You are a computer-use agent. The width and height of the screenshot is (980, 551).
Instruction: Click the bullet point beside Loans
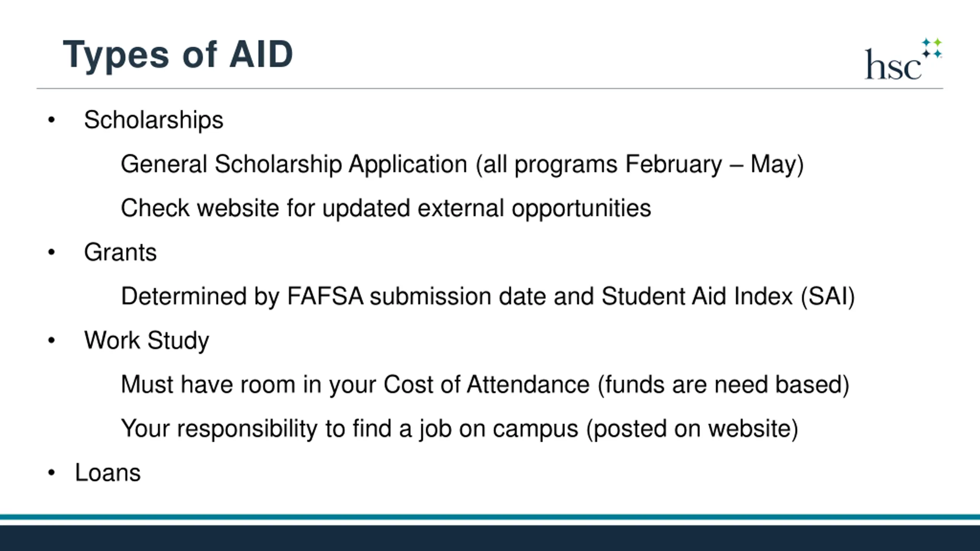[x=52, y=473]
